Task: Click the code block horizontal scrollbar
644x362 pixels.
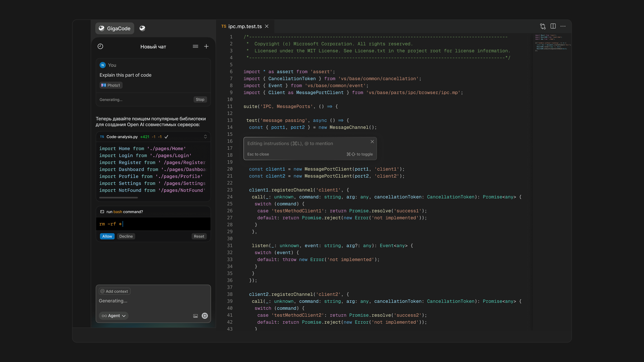Action: click(118, 198)
